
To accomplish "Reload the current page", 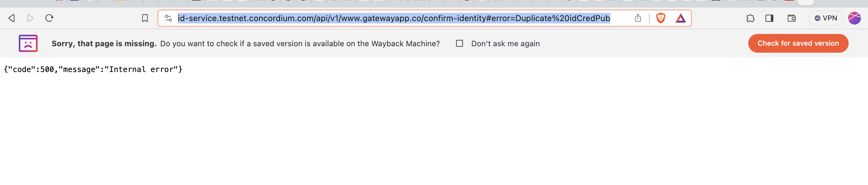I will [x=49, y=18].
